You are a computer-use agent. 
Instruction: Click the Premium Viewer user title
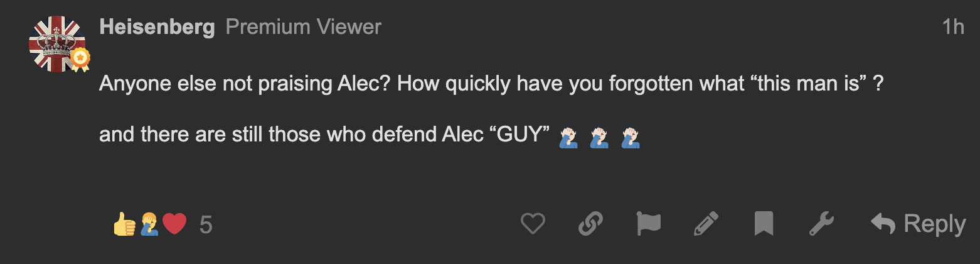click(x=304, y=27)
